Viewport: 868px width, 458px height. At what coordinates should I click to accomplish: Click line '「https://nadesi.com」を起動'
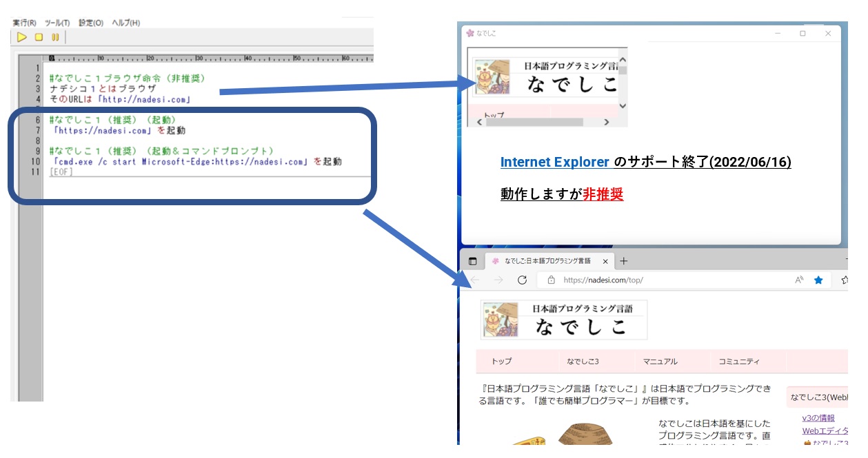(118, 130)
